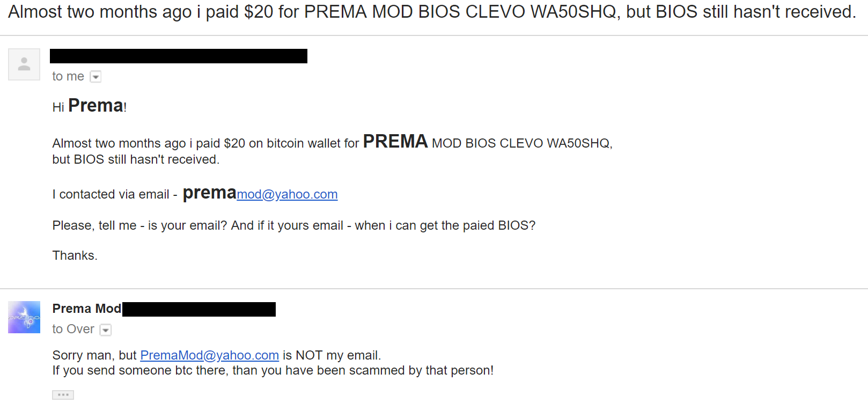Show trimmed content with the ellipsis button

click(x=63, y=395)
